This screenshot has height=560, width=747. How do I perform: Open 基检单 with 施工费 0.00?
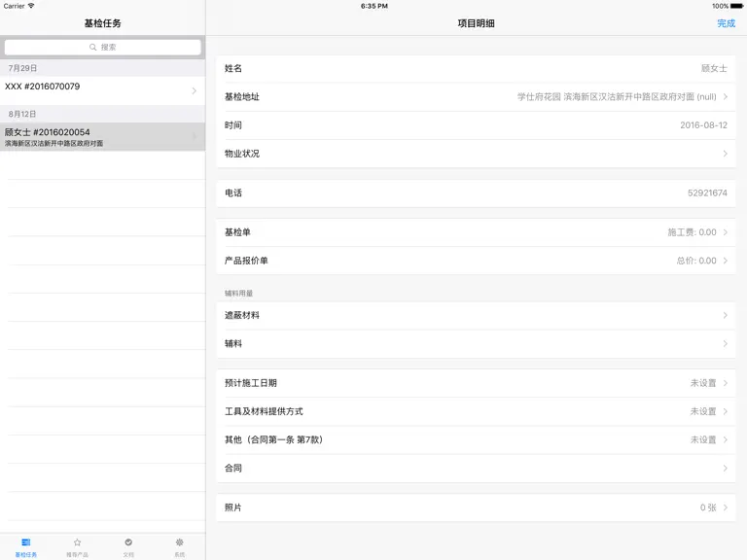coord(476,232)
